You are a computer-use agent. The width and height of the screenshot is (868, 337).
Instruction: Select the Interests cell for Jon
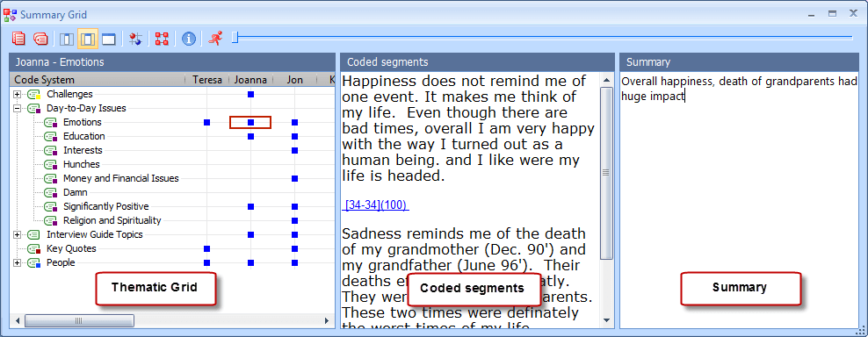click(294, 151)
